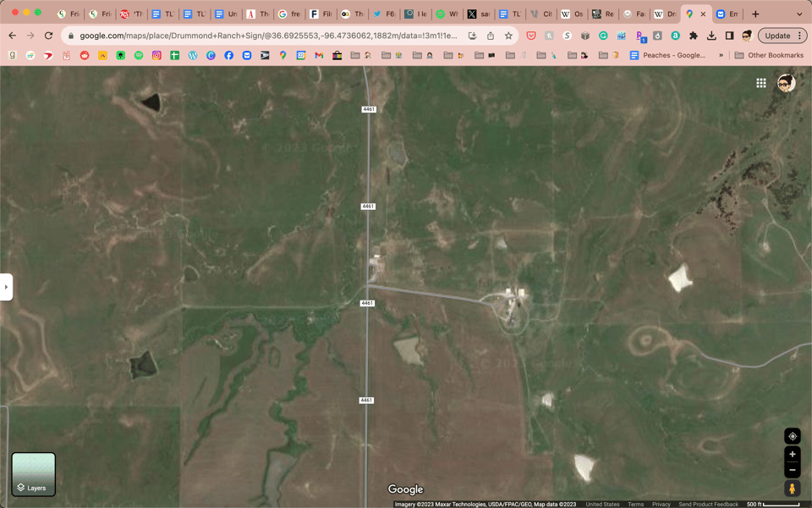Click the Terms link in the map footer
812x508 pixels.
[x=636, y=503]
